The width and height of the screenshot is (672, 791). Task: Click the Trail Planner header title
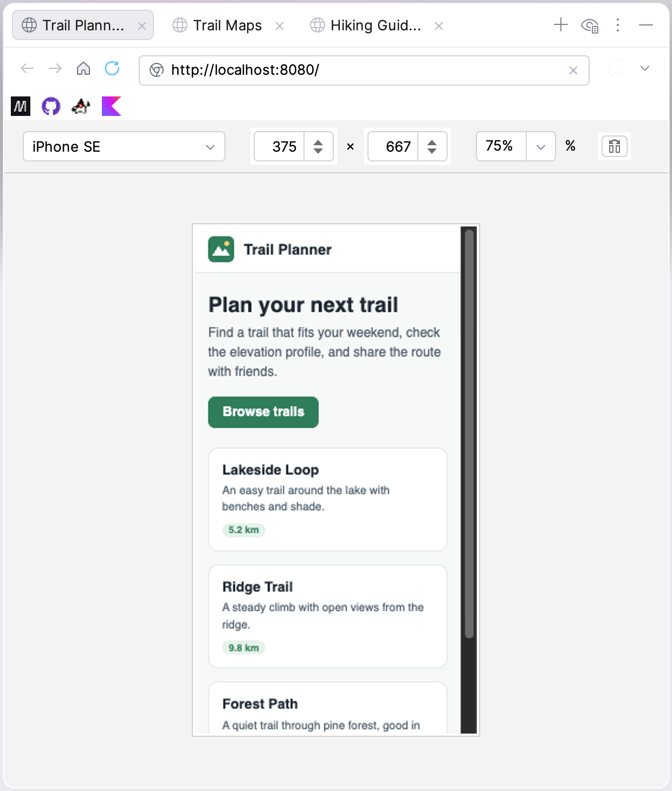pos(287,250)
